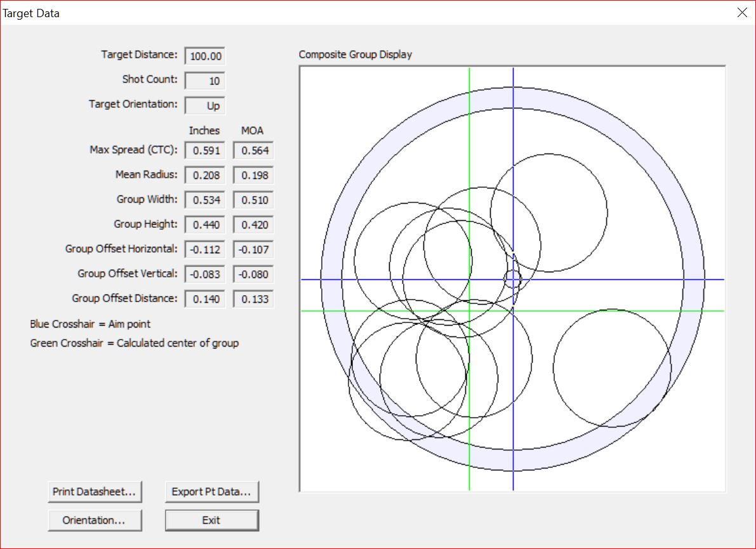
Task: Open the Orientation dialog button
Action: (x=95, y=520)
